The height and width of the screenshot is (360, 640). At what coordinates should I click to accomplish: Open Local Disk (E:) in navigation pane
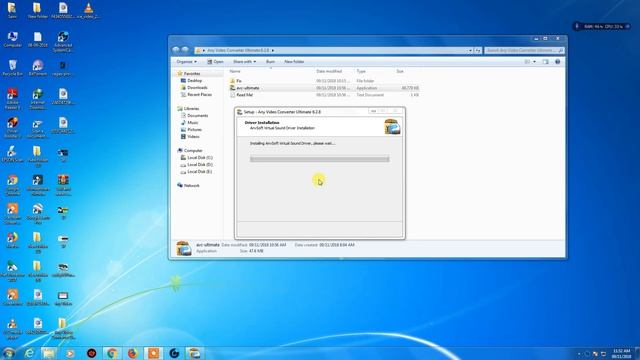pyautogui.click(x=200, y=171)
